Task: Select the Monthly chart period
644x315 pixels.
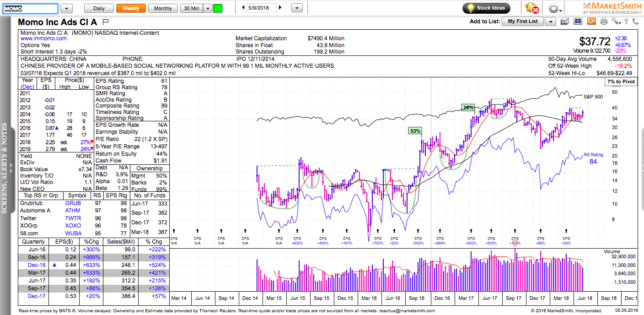Action: point(163,8)
